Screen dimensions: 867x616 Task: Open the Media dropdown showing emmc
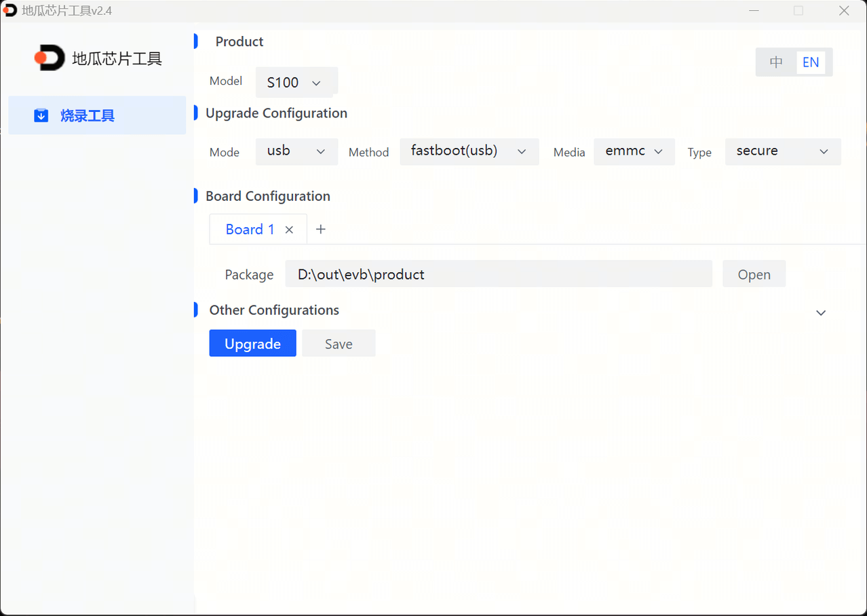634,151
